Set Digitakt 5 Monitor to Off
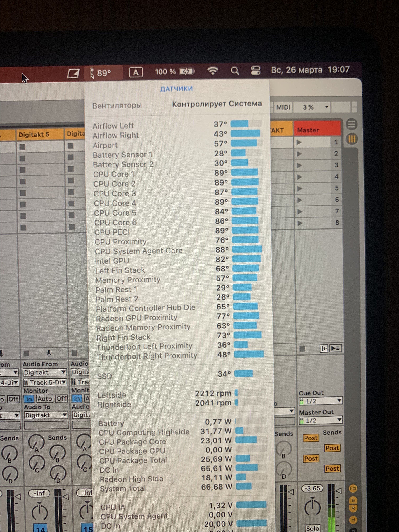This screenshot has height=532, width=399. pyautogui.click(x=61, y=398)
